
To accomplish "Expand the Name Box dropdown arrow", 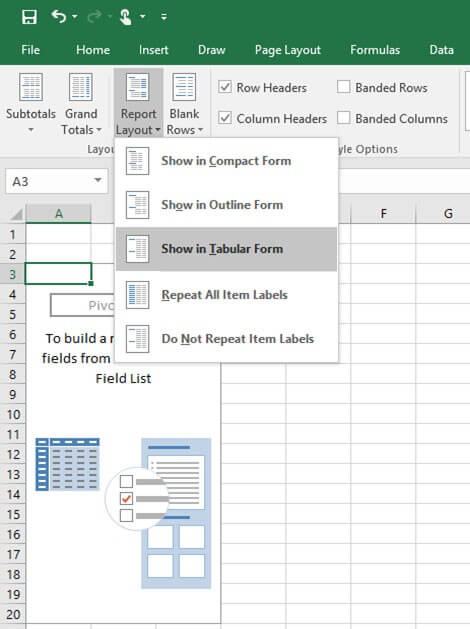I will (x=98, y=180).
